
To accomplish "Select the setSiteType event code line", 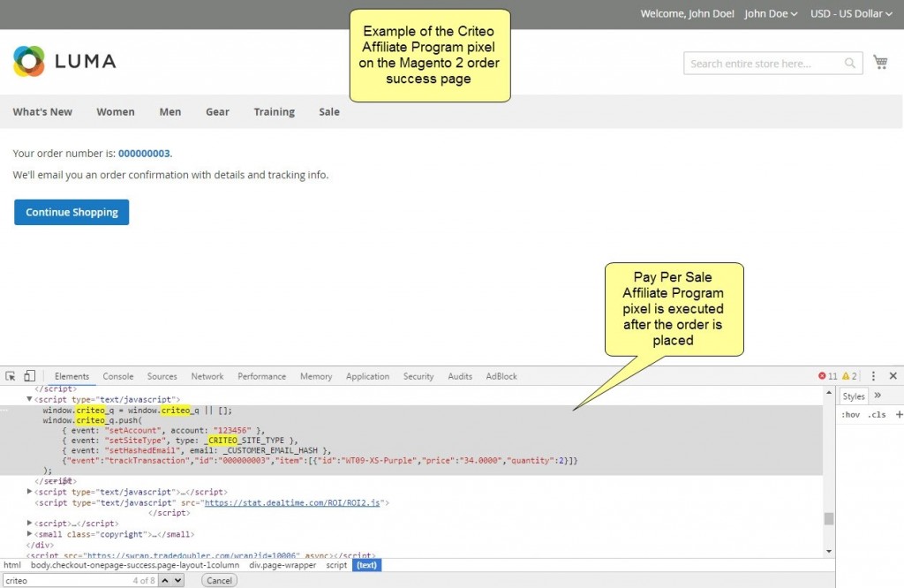I will [x=180, y=441].
